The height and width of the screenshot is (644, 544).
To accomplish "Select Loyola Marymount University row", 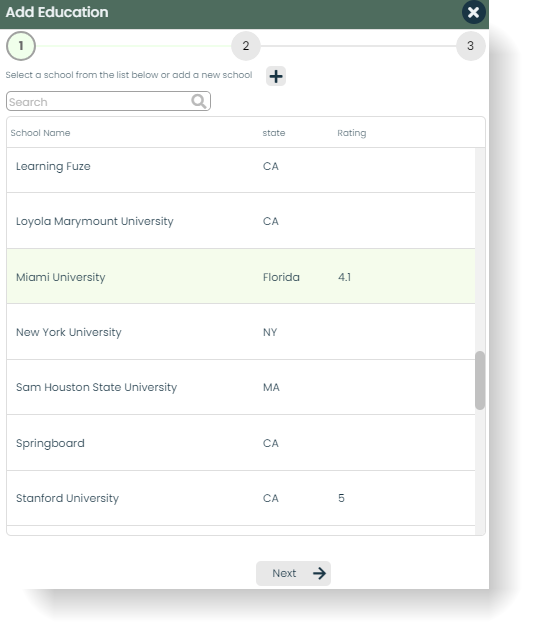I will [241, 221].
